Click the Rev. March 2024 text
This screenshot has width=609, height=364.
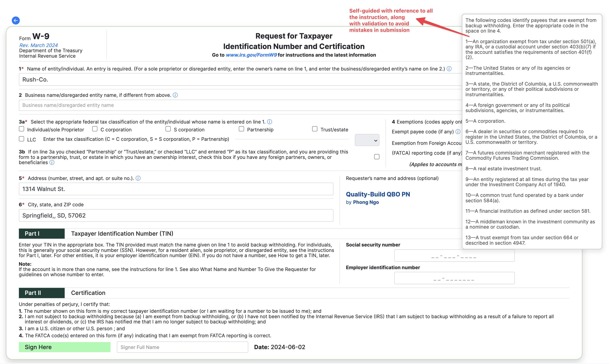coord(39,45)
